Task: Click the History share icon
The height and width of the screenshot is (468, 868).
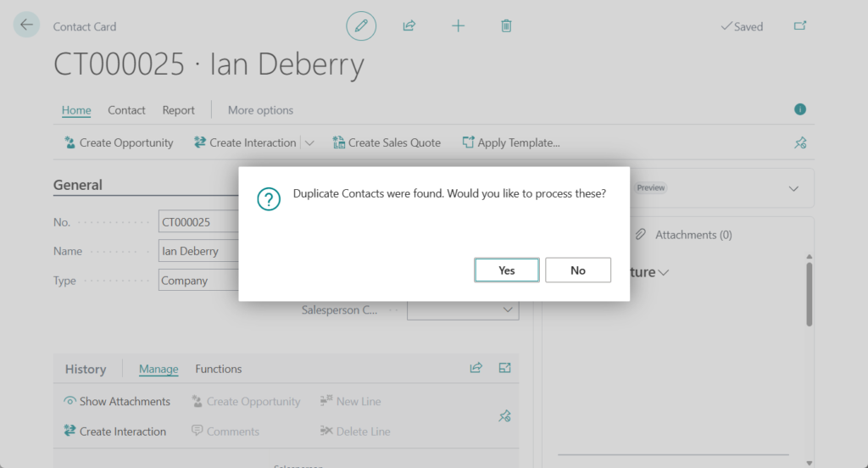Action: tap(476, 368)
